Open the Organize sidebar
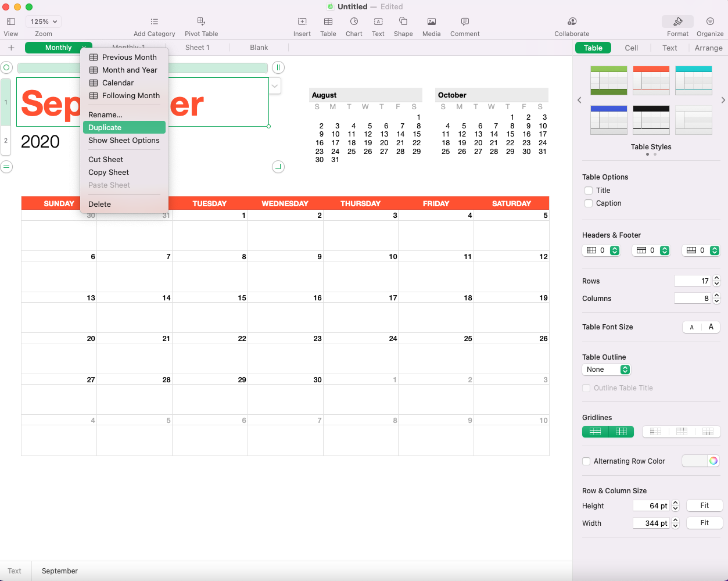 click(710, 26)
